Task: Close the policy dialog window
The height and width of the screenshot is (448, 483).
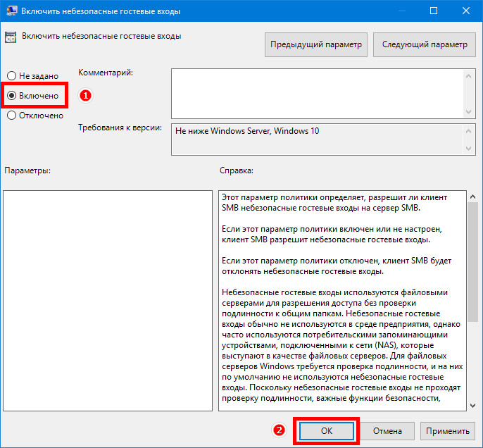Action: click(466, 11)
